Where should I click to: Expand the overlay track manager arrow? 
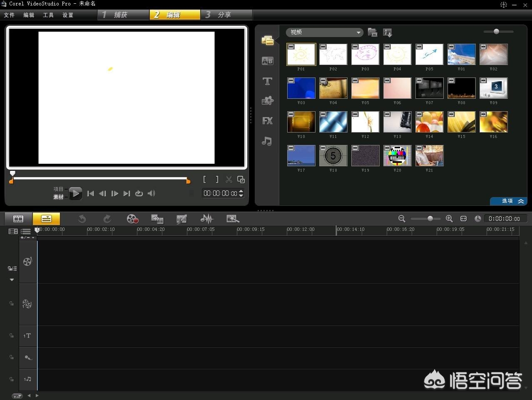click(12, 280)
